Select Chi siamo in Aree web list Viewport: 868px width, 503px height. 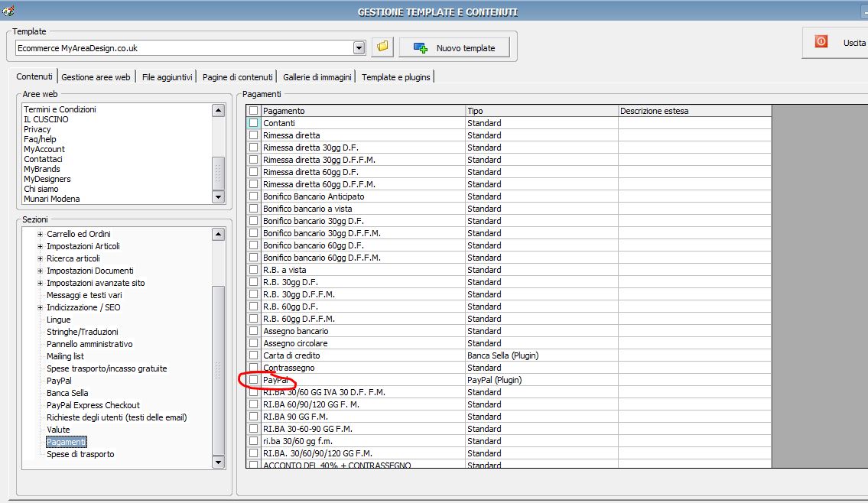[41, 190]
